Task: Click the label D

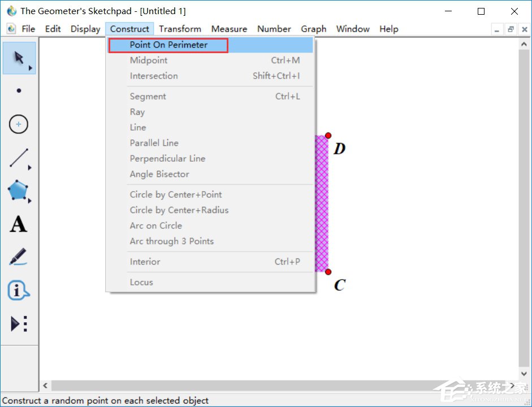Action: tap(339, 149)
